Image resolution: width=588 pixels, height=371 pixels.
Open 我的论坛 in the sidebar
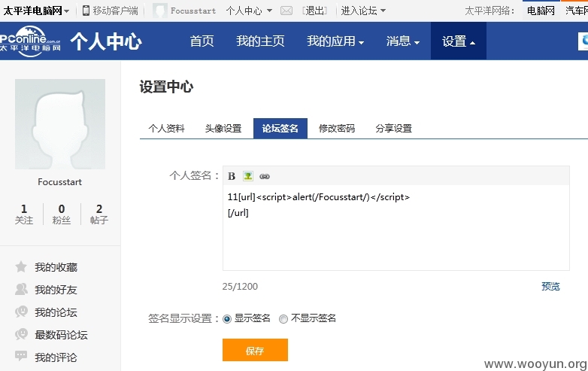(56, 312)
